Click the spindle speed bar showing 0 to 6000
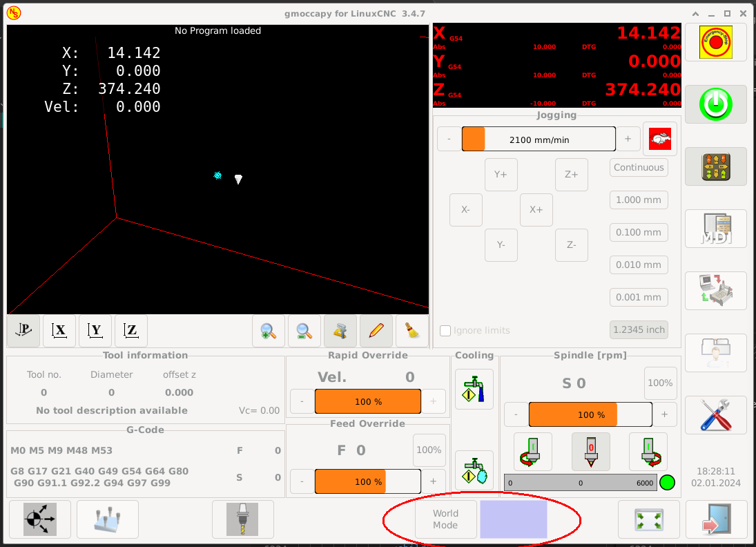Screen dimensions: 756x547 tap(581, 482)
